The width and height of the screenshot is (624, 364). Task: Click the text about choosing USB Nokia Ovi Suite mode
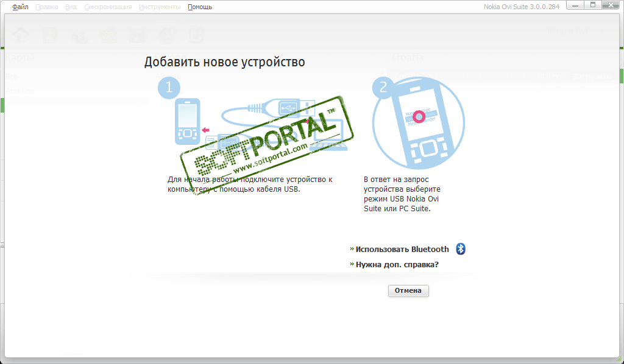pos(402,194)
